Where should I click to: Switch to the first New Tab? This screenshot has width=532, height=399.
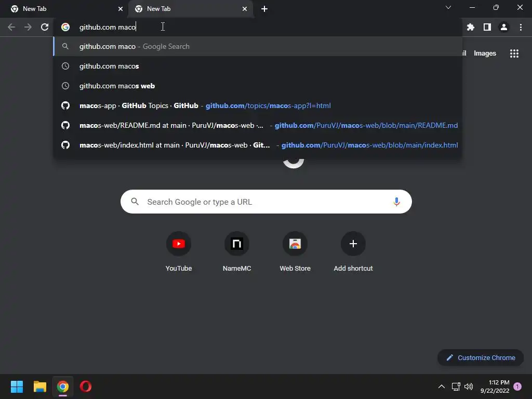(64, 9)
